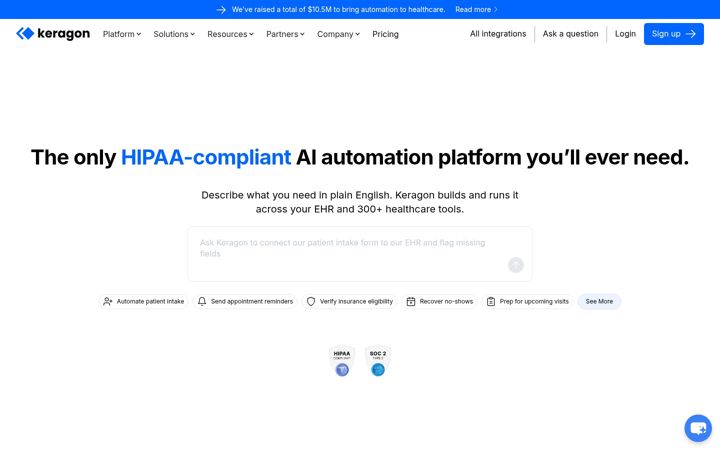Select Automate patient intake suggestion
The width and height of the screenshot is (720, 450).
[144, 302]
